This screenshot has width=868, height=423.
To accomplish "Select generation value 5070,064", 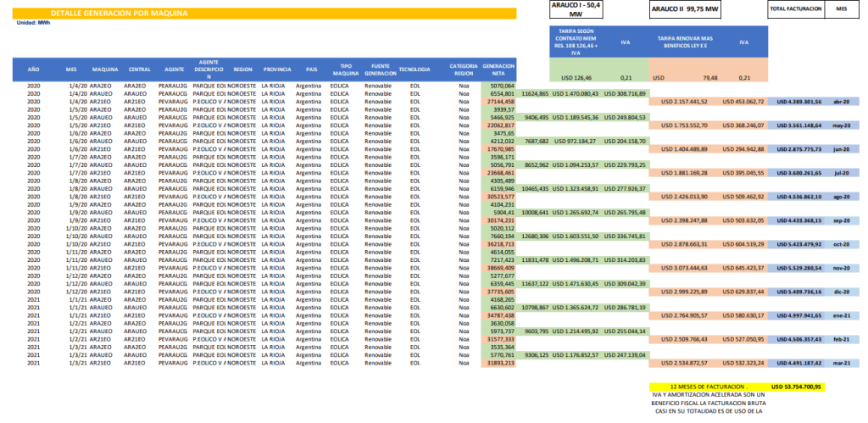I will (498, 86).
